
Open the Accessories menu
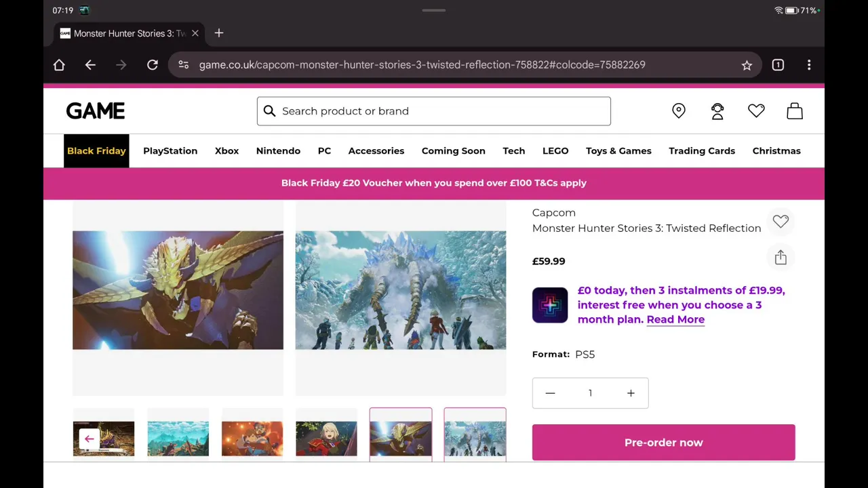376,150
